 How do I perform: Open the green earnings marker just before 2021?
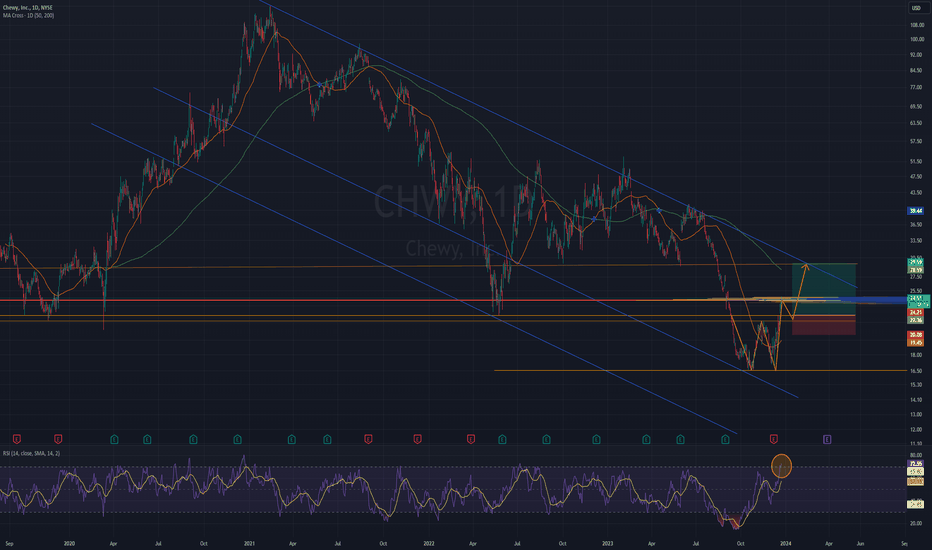click(x=237, y=439)
